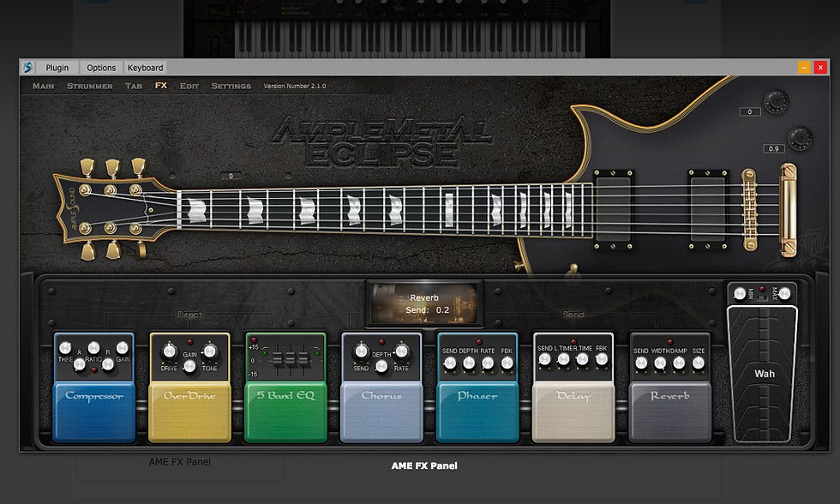
Task: Enable the EQ high-cut filter button
Action: 316,351
